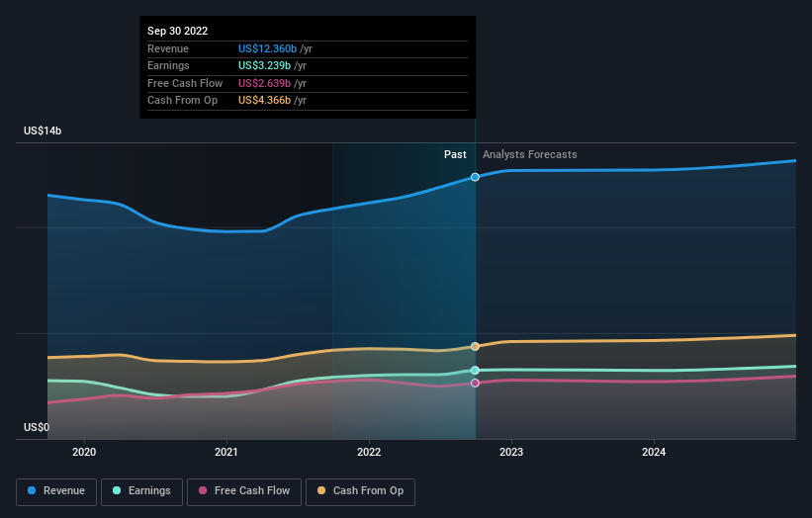The image size is (812, 518).
Task: Click the 2020 x-axis label
Action: click(84, 452)
